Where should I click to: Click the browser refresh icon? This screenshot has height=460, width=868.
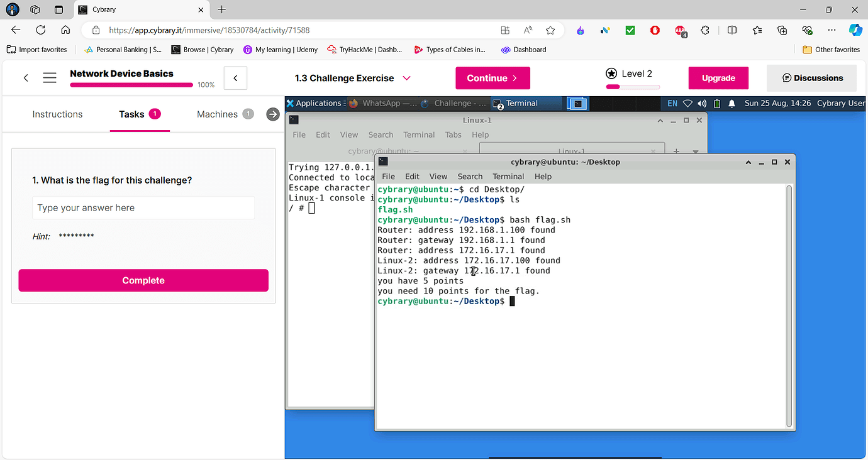(x=41, y=30)
